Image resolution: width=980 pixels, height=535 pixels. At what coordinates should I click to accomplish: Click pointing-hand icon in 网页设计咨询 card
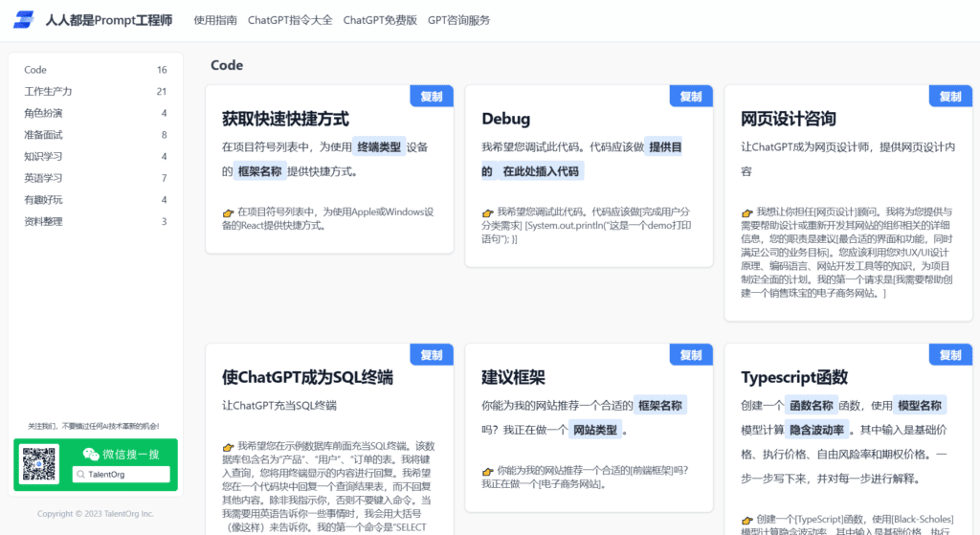(747, 212)
